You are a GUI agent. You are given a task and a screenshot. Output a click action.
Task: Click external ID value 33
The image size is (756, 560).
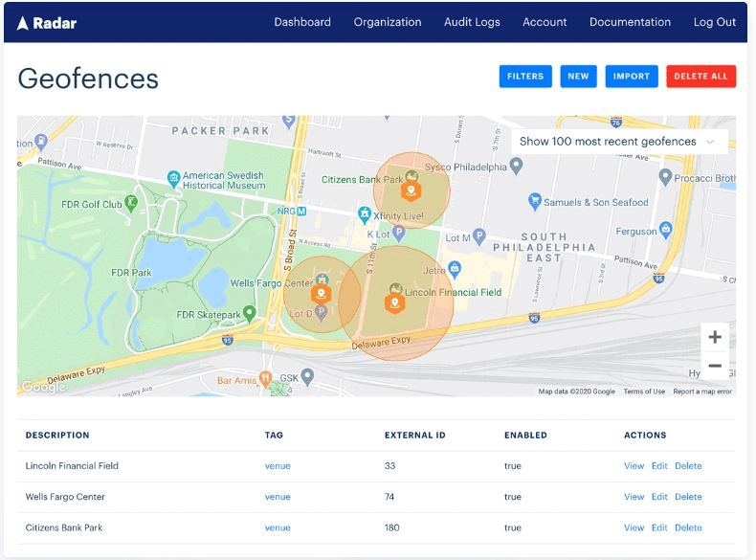pyautogui.click(x=390, y=466)
